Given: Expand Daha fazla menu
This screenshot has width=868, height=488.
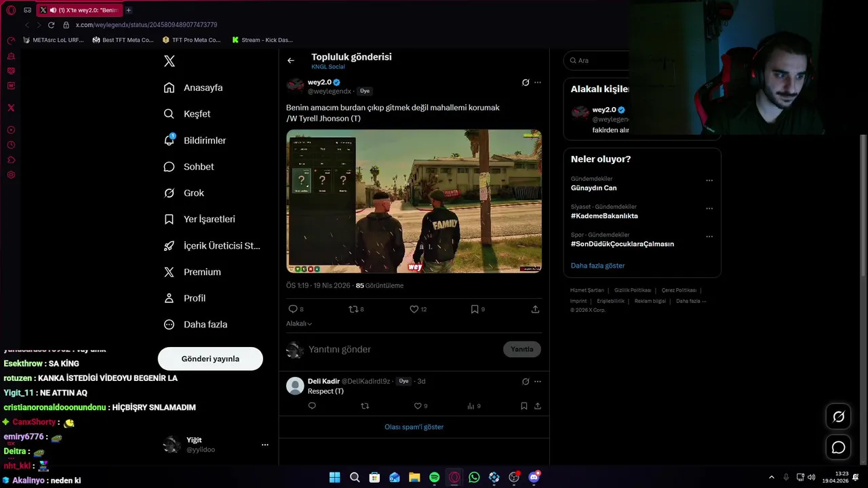Looking at the screenshot, I should click(195, 325).
